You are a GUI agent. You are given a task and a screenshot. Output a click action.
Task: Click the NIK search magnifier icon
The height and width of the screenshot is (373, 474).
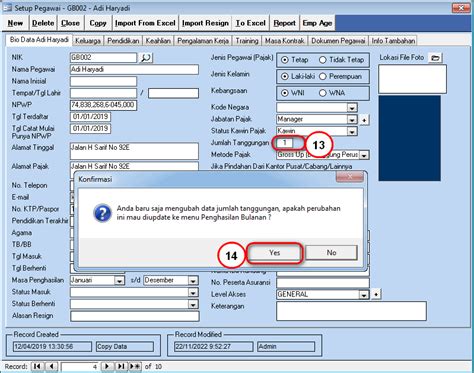pos(146,58)
